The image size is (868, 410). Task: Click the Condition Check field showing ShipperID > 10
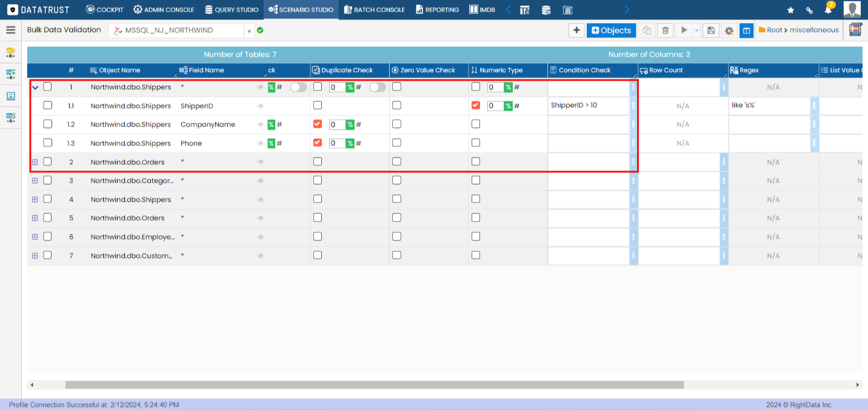click(588, 105)
